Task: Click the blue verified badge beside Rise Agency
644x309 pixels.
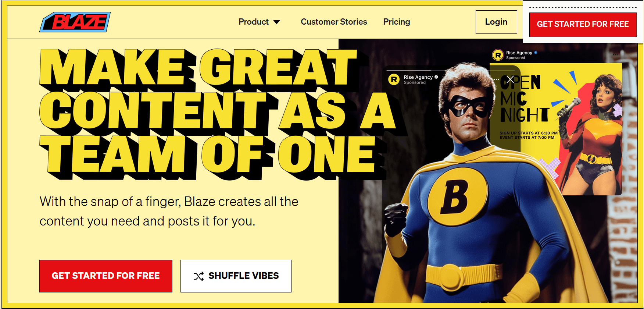Action: pos(536,53)
